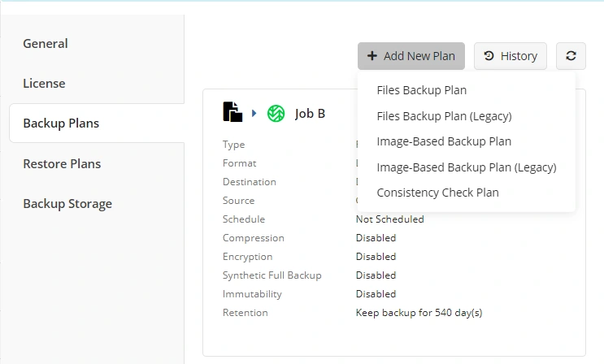Open the History view
The height and width of the screenshot is (364, 604).
510,56
